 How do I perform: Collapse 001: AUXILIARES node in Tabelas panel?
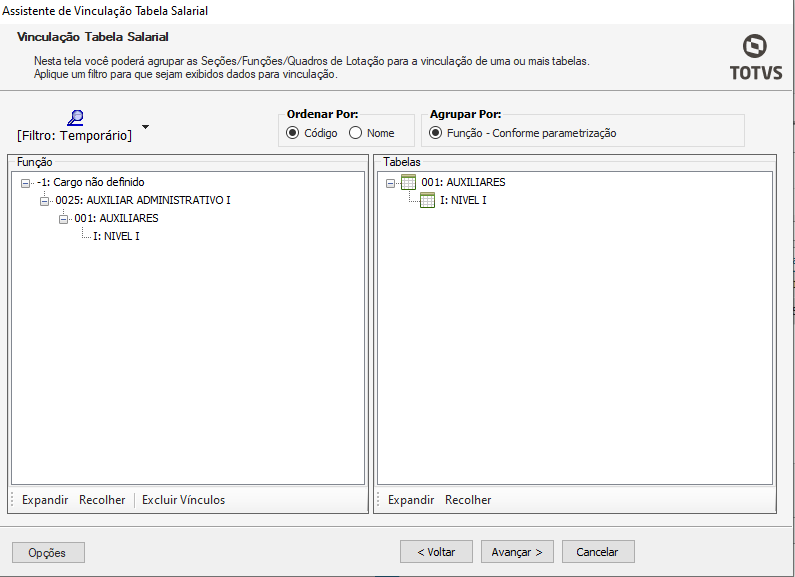click(391, 183)
